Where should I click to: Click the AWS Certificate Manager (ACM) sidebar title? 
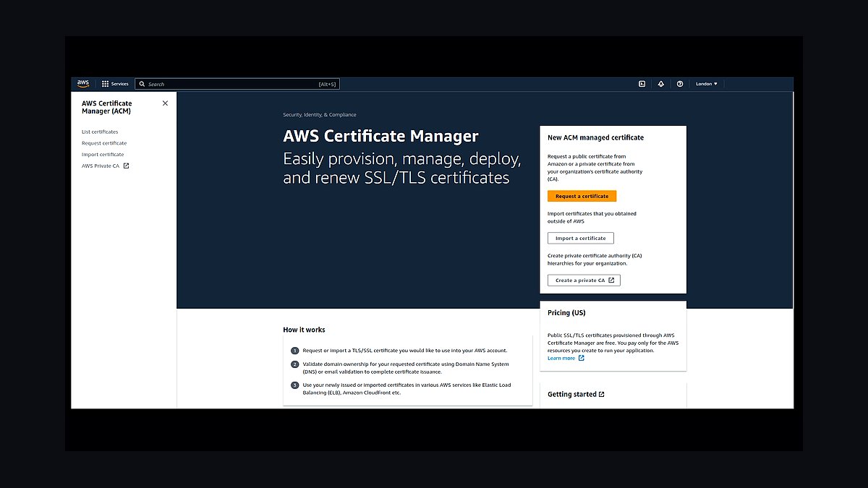click(x=107, y=107)
